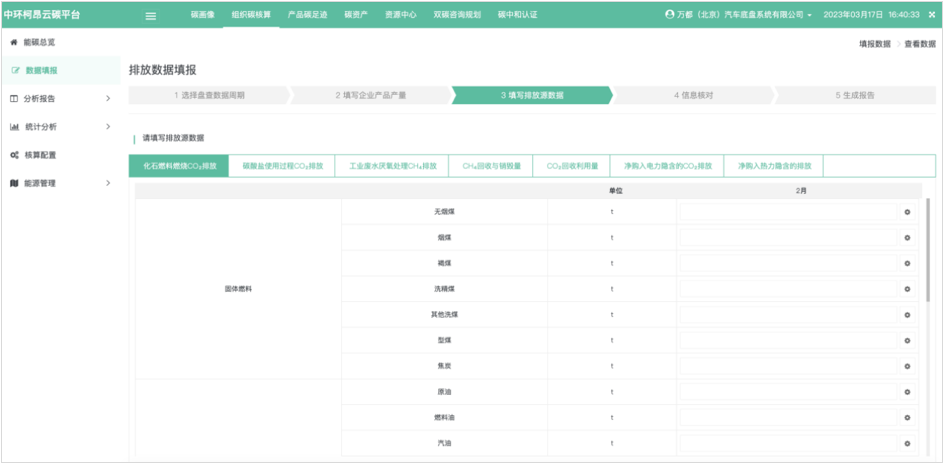Viewport: 944px width, 464px height.
Task: Expand the 统计分析 sidebar chevron
Action: click(x=108, y=127)
